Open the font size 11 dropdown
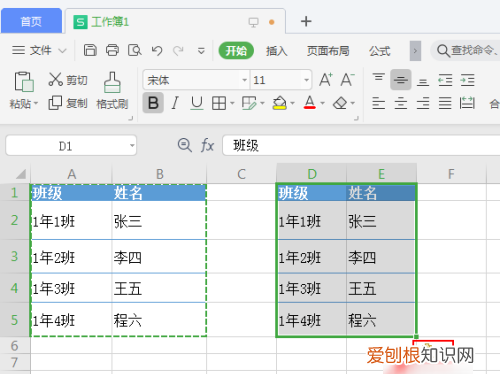 click(306, 80)
